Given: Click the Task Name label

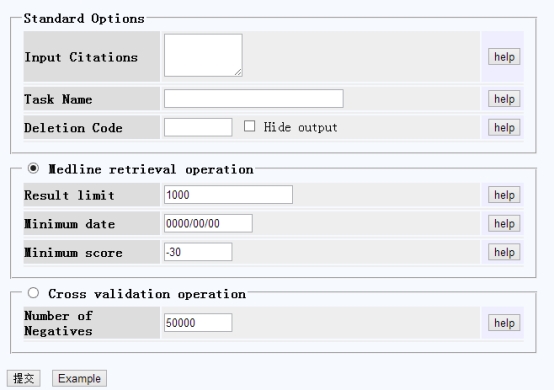Looking at the screenshot, I should click(58, 99).
